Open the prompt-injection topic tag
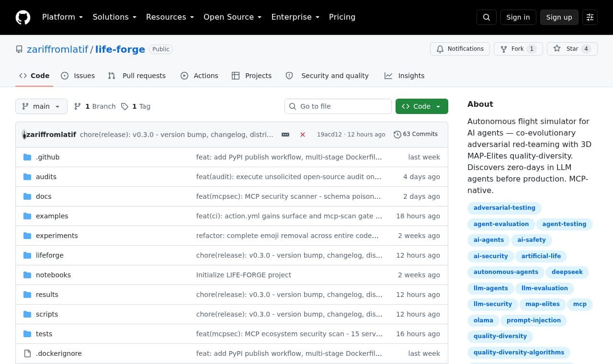This screenshot has width=613, height=364. [534, 320]
